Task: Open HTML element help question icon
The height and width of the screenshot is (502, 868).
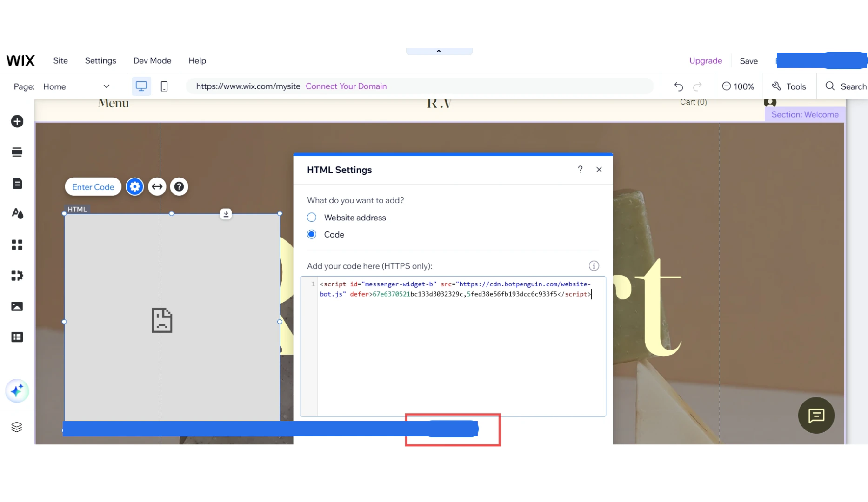Action: pos(179,187)
